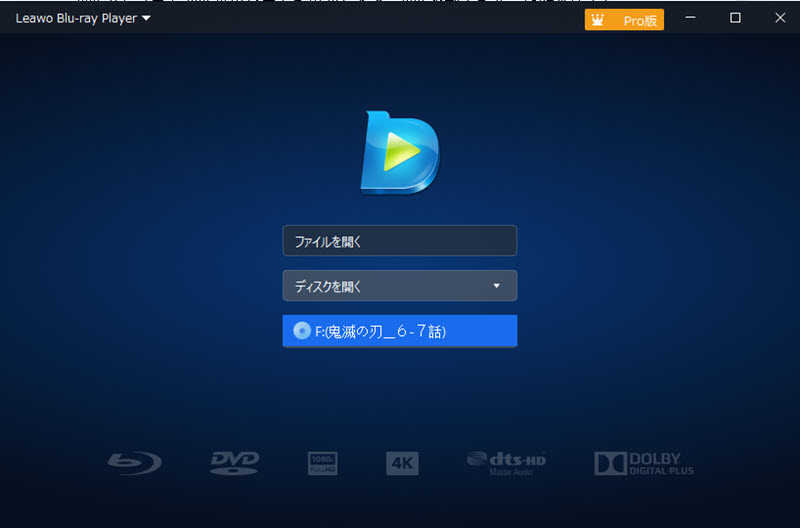This screenshot has width=800, height=528.
Task: Maximize the player window
Action: point(735,18)
